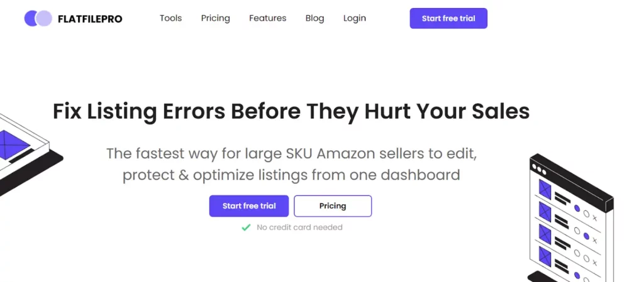Open the Features navigation menu
644x282 pixels.
click(268, 18)
